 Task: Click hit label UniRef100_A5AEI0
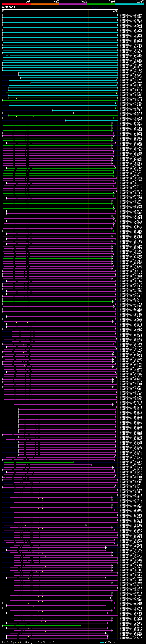(131, 271)
